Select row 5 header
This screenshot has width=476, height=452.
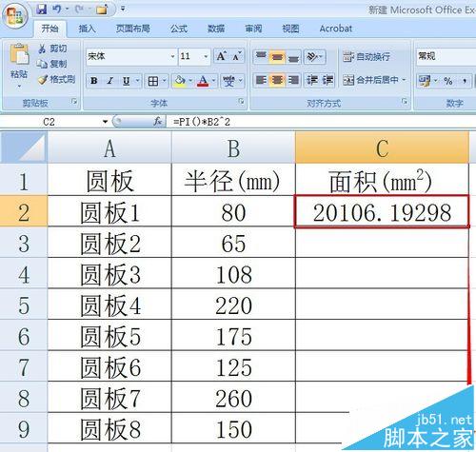24,305
